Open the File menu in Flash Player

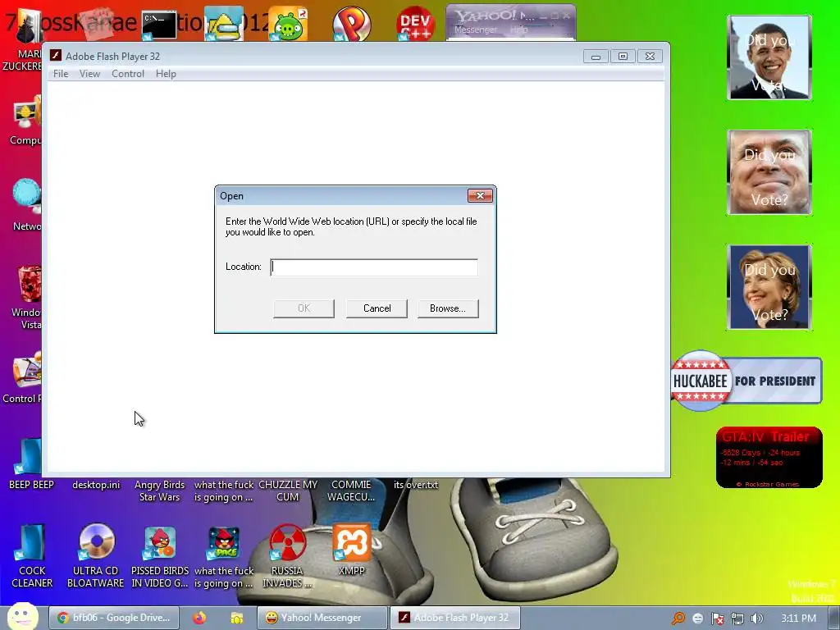61,73
